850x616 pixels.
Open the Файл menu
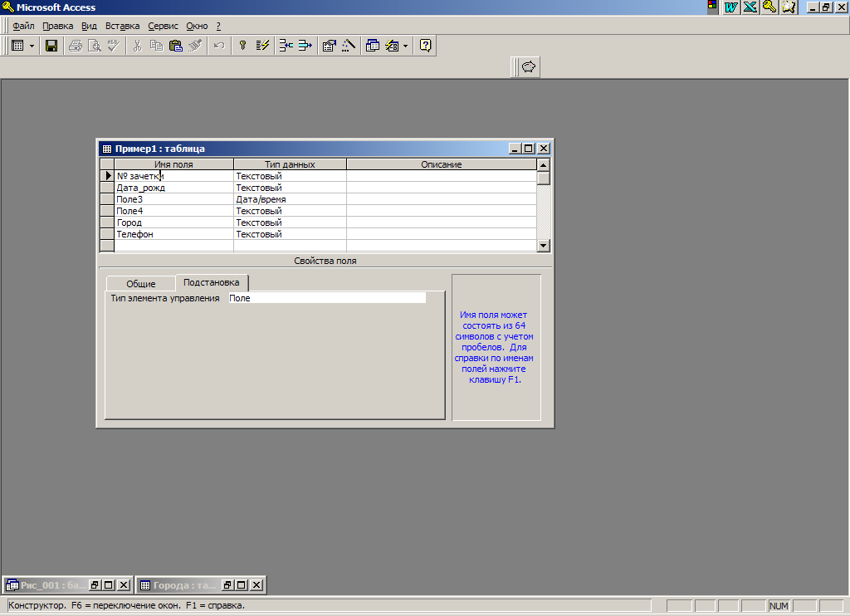tap(23, 26)
